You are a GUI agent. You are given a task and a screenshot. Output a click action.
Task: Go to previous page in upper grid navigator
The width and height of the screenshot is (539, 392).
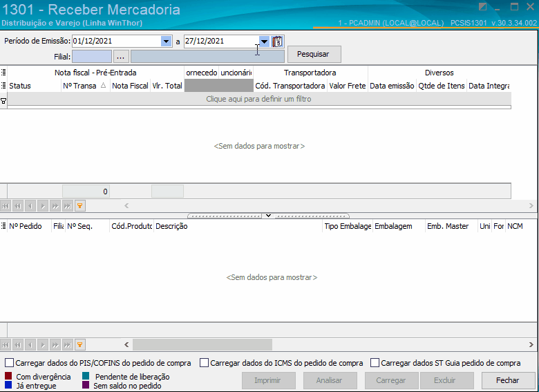[x=18, y=206]
